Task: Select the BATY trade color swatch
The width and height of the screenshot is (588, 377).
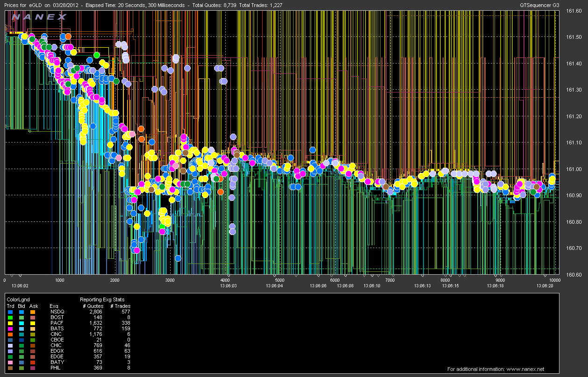Action: (x=11, y=363)
